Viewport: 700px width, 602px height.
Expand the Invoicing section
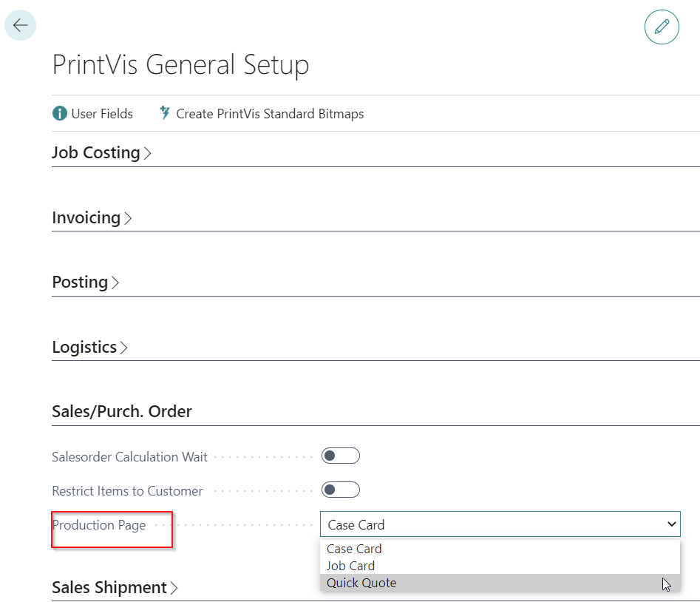[x=92, y=218]
